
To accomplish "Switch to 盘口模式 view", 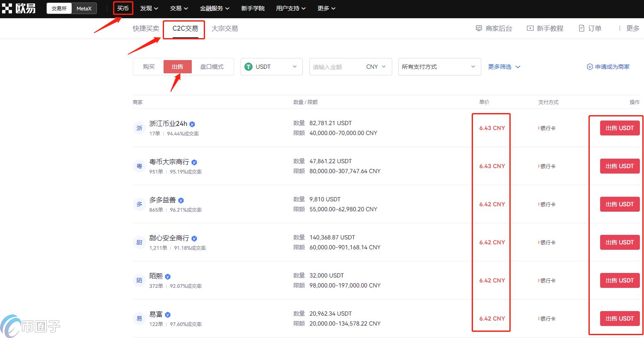I will click(212, 67).
